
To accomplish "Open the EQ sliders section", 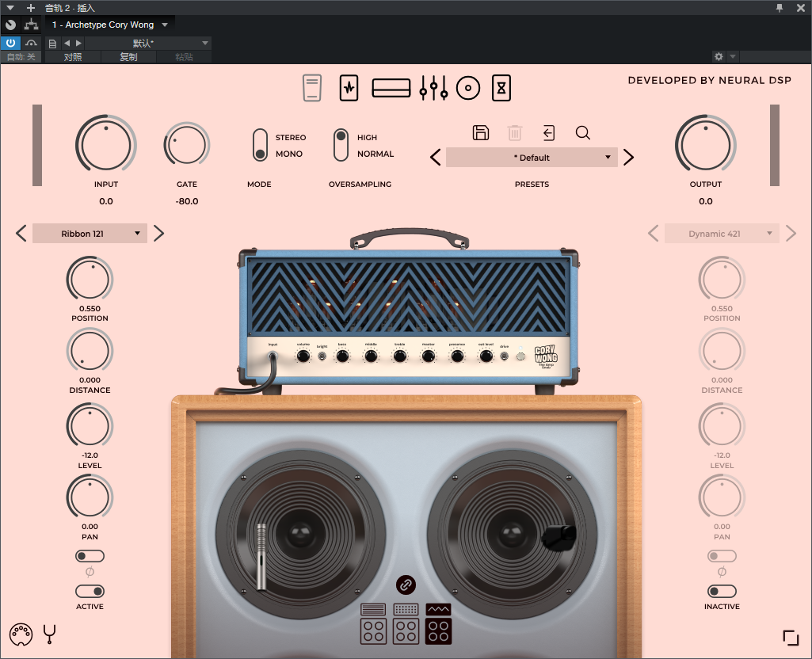I will [x=433, y=88].
